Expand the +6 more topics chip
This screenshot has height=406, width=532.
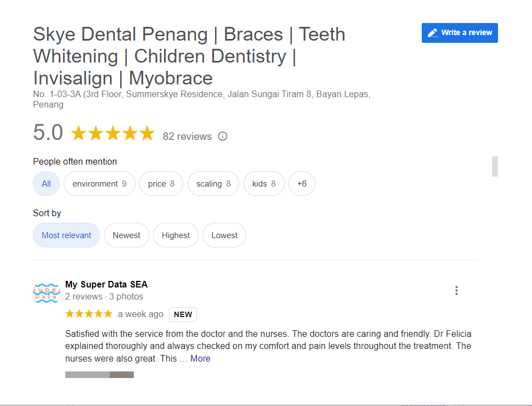[302, 184]
